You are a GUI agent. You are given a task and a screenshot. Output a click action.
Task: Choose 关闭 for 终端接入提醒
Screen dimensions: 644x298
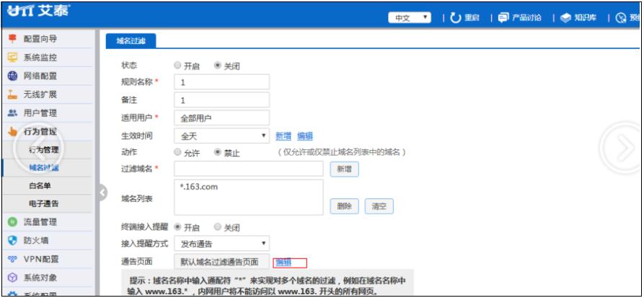click(x=217, y=227)
